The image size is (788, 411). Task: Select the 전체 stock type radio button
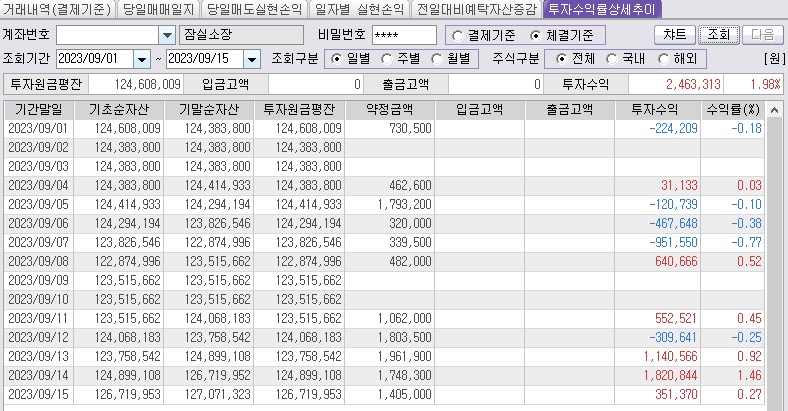tap(561, 59)
